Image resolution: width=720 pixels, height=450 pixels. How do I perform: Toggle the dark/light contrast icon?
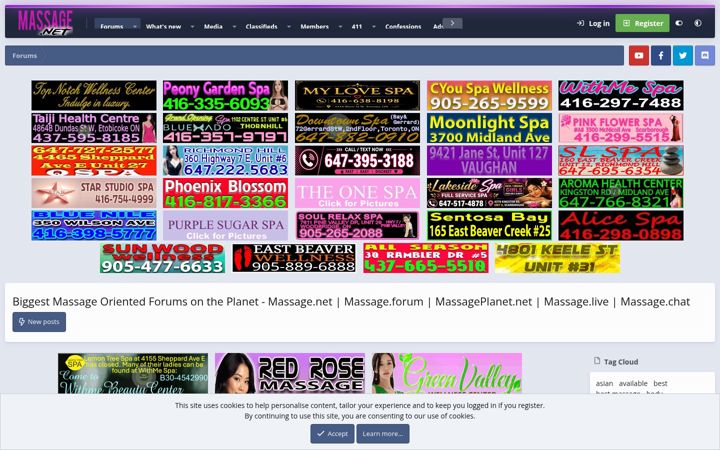tap(698, 23)
